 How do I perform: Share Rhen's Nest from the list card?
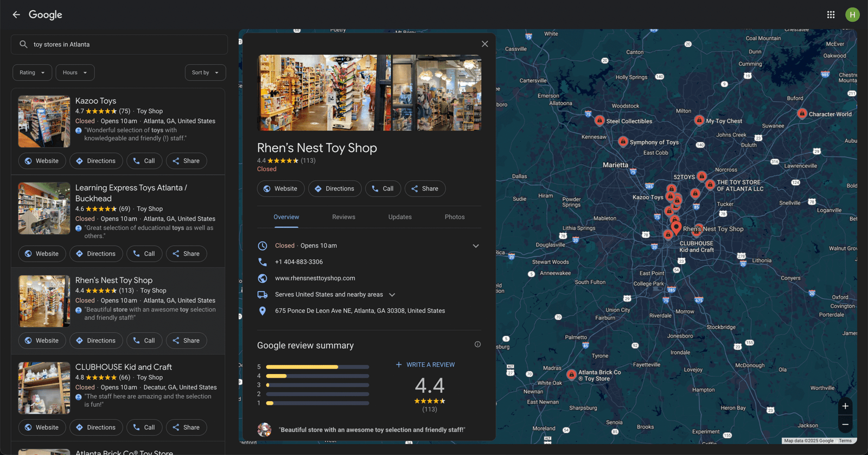tap(186, 340)
